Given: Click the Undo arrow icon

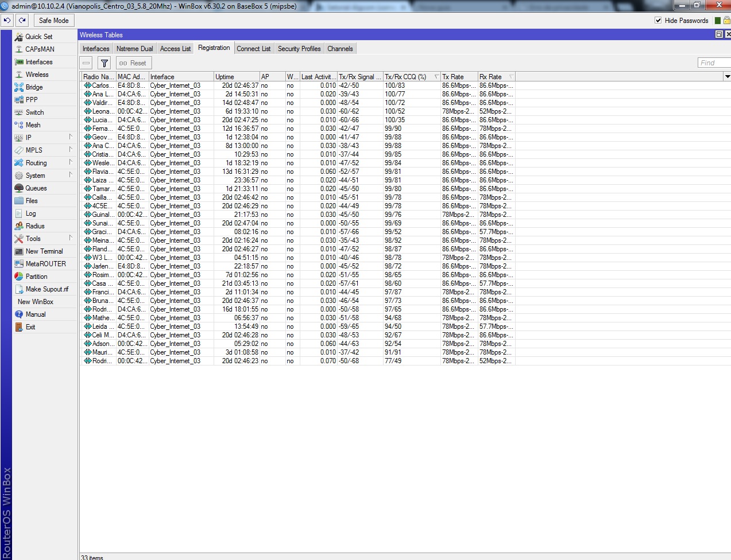Looking at the screenshot, I should 7,20.
